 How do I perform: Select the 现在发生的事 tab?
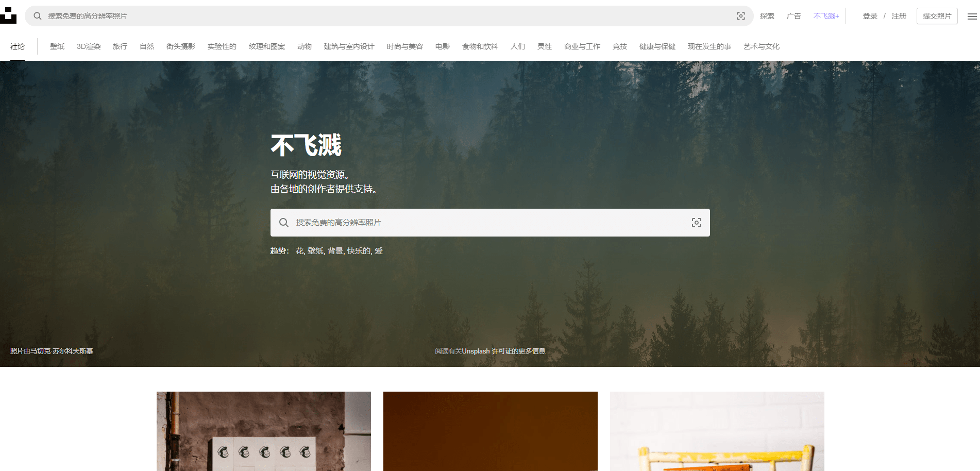tap(709, 46)
